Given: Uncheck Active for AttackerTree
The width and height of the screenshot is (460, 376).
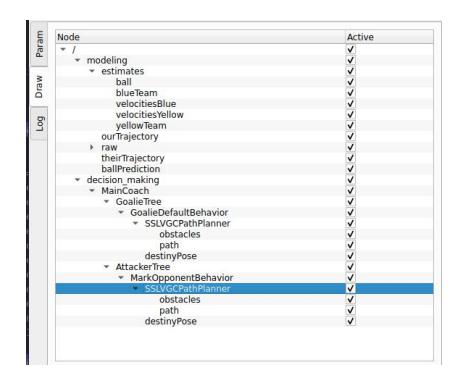Looking at the screenshot, I should 351,267.
